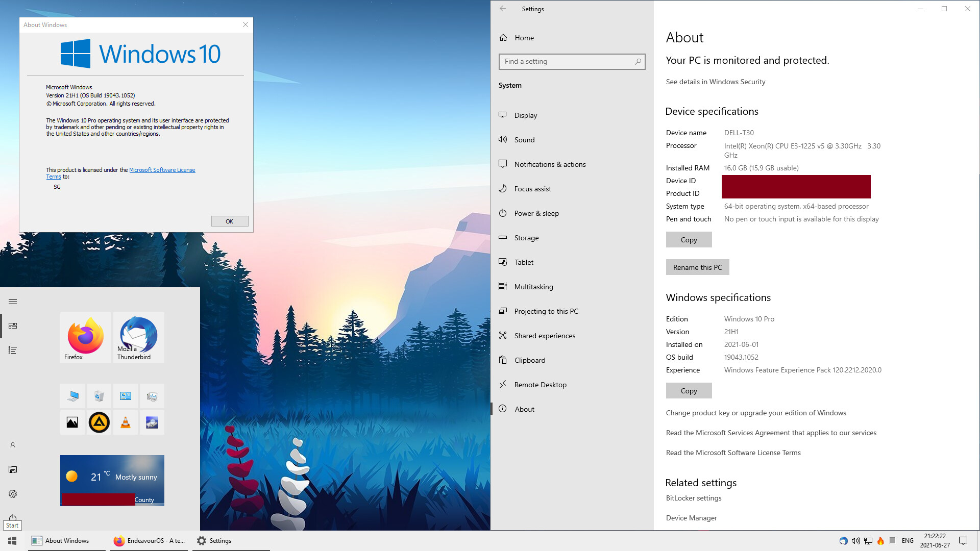
Task: Open Settings gear in Start sidebar
Action: pos(13,494)
